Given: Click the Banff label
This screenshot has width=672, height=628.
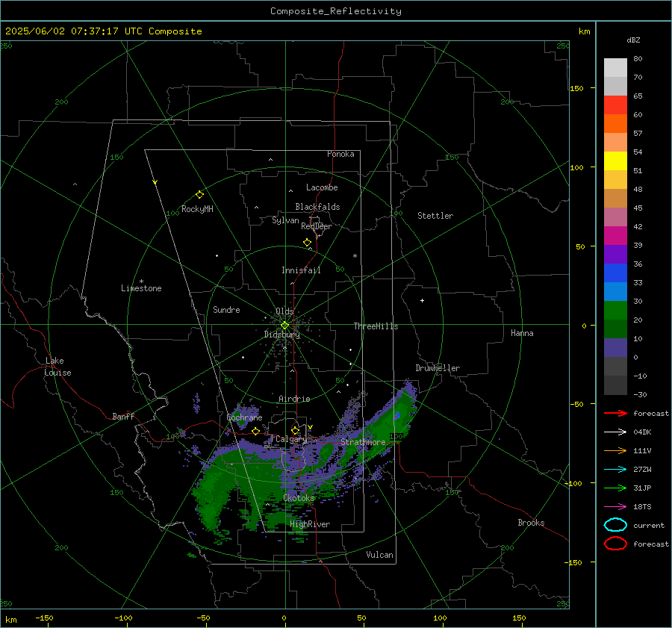Looking at the screenshot, I should point(123,416).
